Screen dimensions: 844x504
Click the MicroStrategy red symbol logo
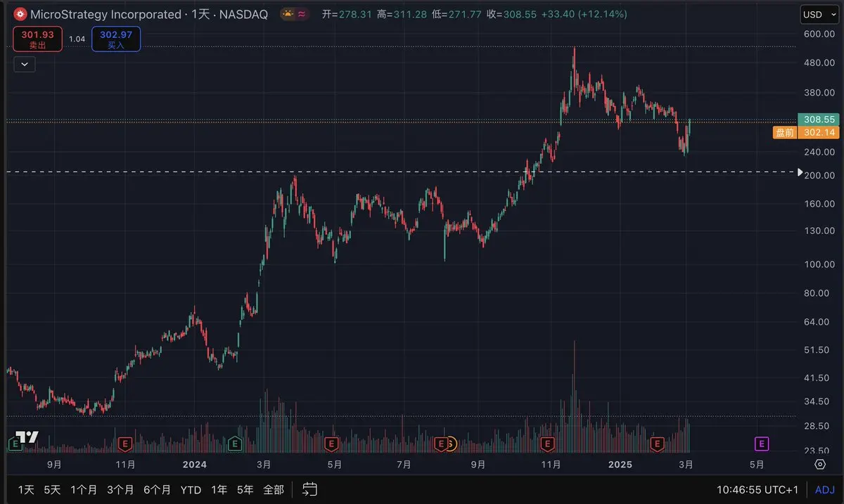click(x=19, y=14)
